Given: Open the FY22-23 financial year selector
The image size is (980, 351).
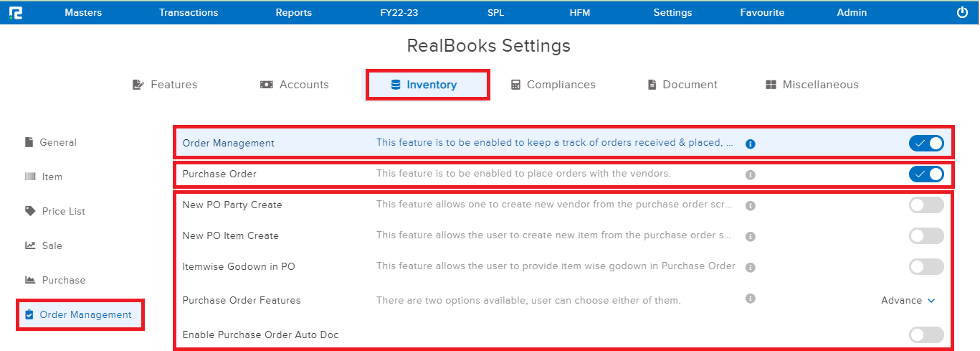Looking at the screenshot, I should pyautogui.click(x=399, y=12).
